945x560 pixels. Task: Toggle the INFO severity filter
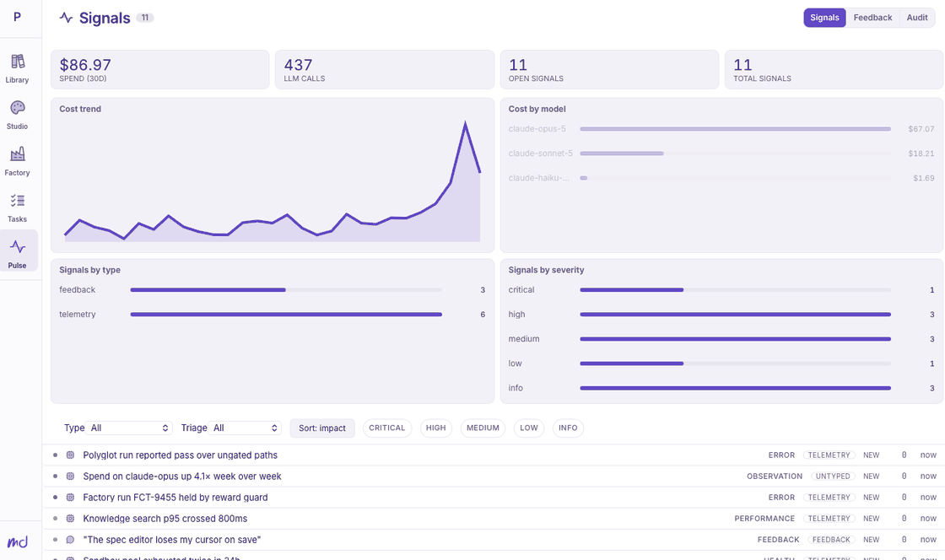coord(568,428)
